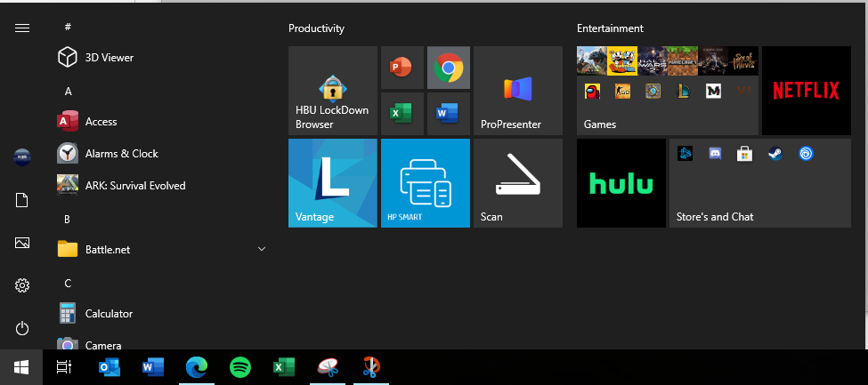Open 3D Viewer from the app list
This screenshot has height=385, width=868.
160,58
